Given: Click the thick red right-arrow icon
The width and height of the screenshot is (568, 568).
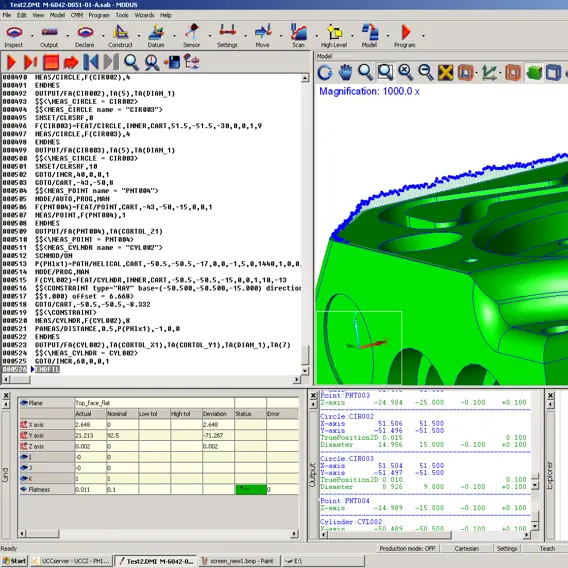Looking at the screenshot, I should [x=71, y=62].
